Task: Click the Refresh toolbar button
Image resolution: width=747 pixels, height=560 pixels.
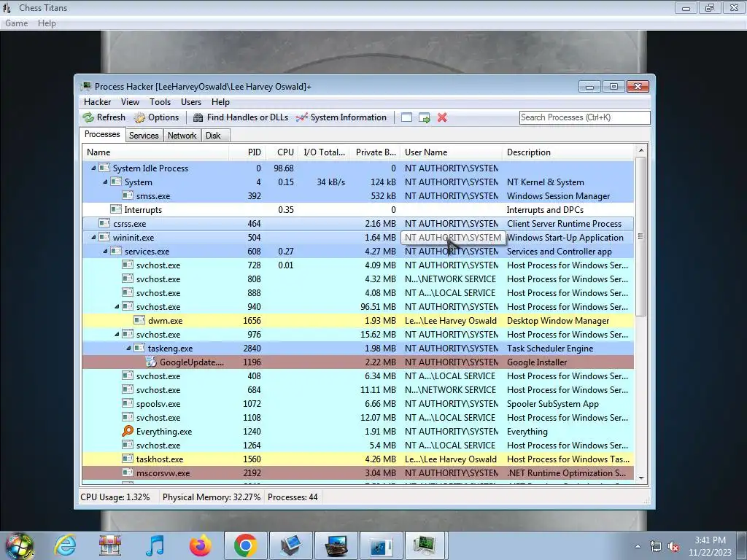Action: click(x=104, y=117)
